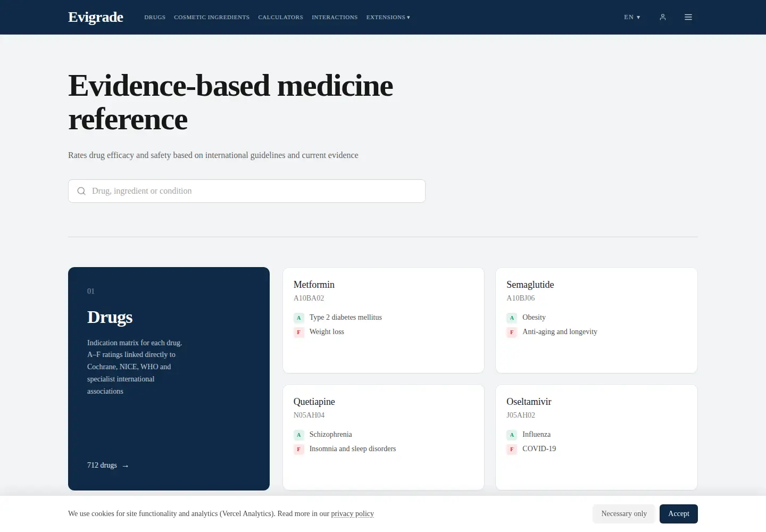Click ATC code A10BA02

(309, 298)
